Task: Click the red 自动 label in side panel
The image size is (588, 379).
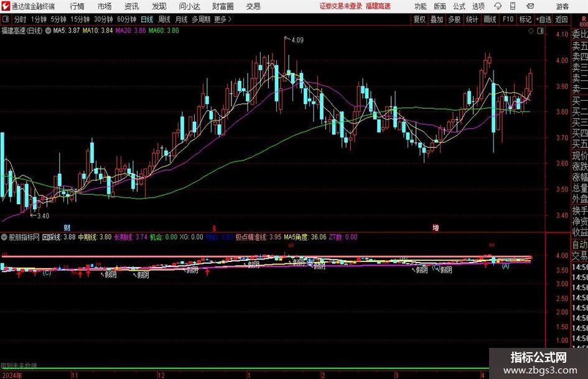Action: tap(580, 245)
